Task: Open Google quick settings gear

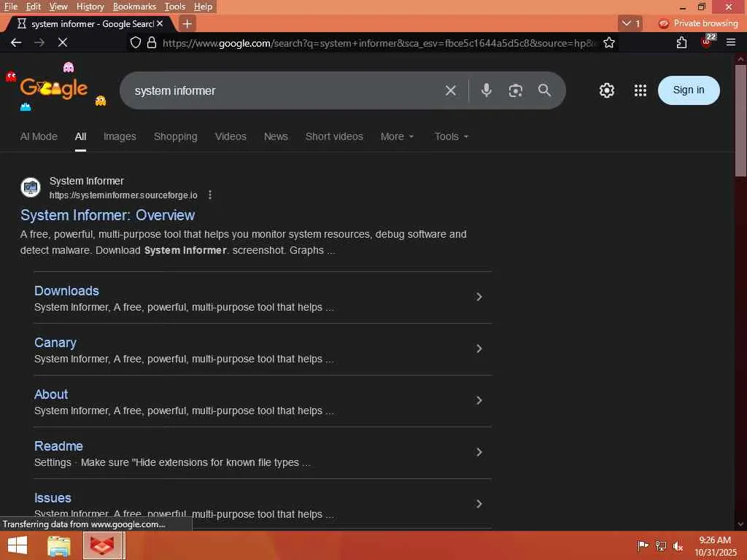Action: [606, 90]
